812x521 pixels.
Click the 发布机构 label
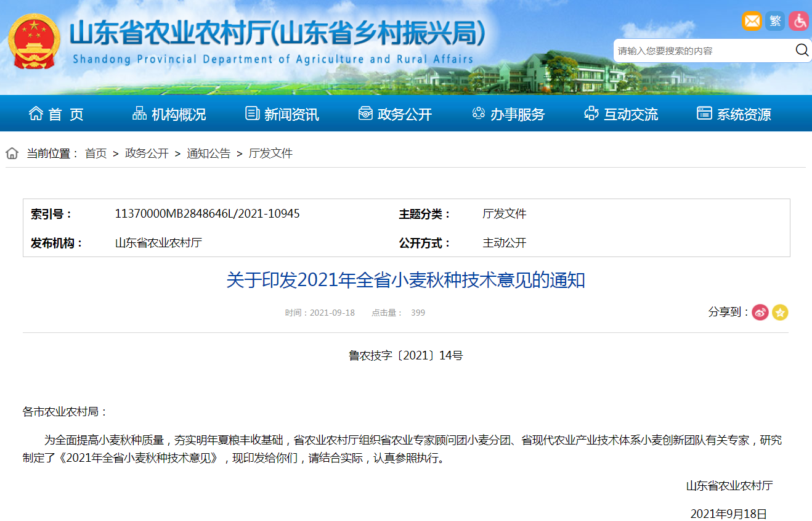(57, 244)
